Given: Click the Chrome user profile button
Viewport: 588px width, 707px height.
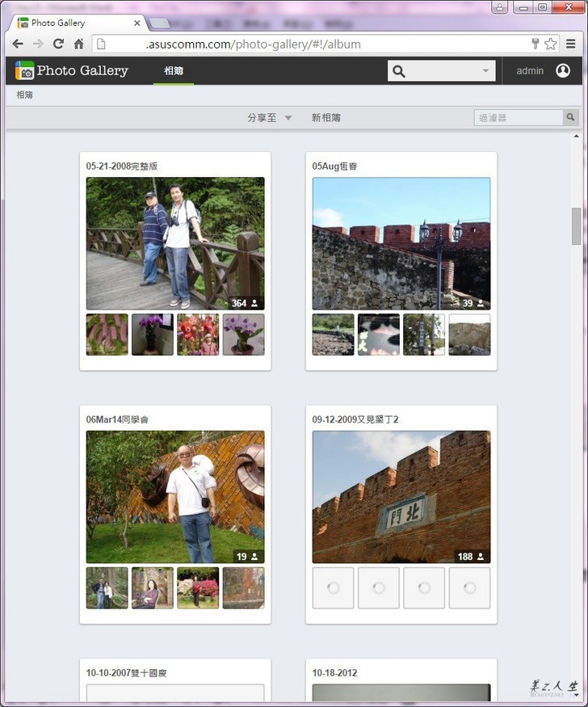Looking at the screenshot, I should (500, 7).
